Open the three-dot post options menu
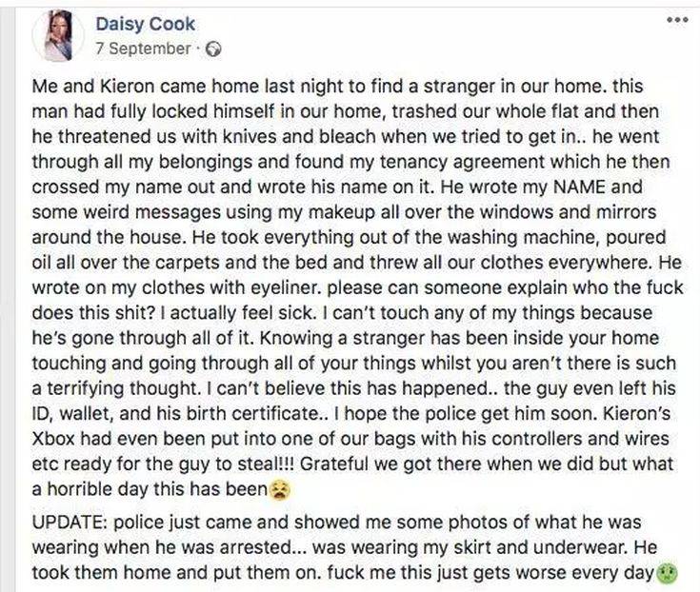 pyautogui.click(x=675, y=20)
